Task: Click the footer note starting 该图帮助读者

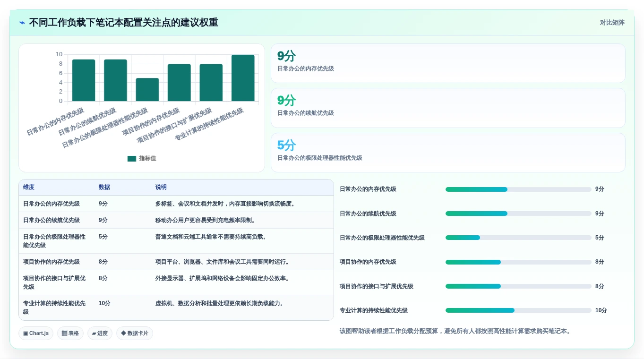Action: tap(456, 332)
